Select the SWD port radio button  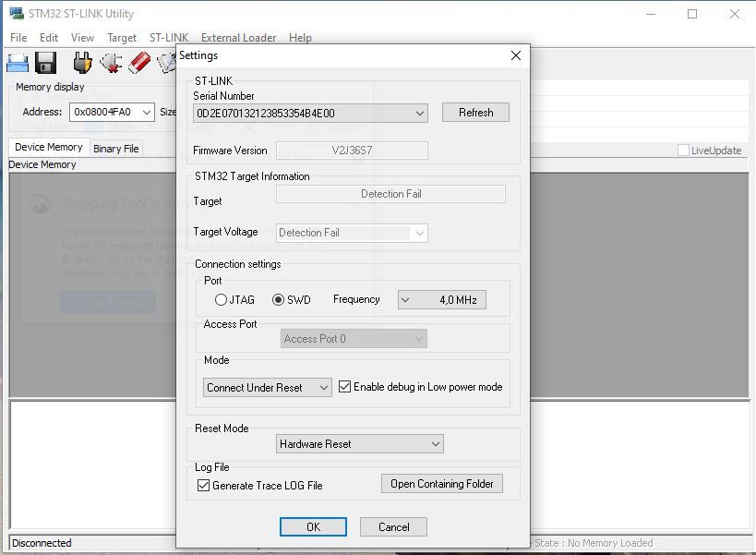(x=278, y=300)
